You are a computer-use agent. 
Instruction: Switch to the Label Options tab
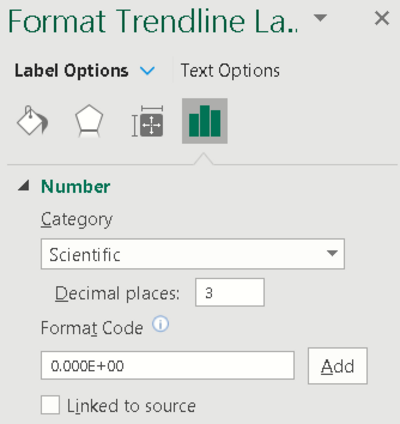point(71,71)
